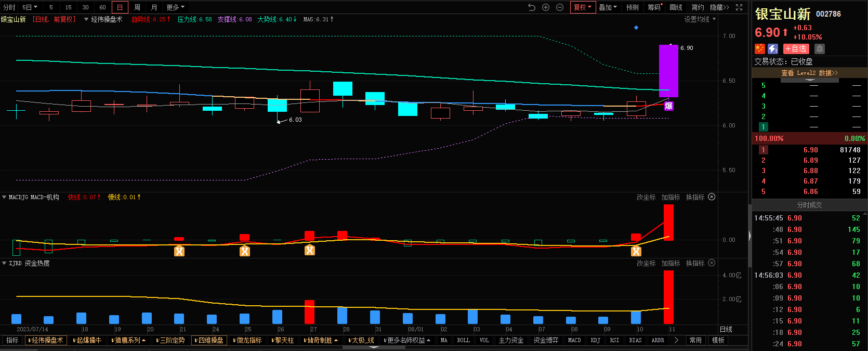Zoom in the chart with plus icon
This screenshot has width=868, height=351.
click(x=546, y=7)
